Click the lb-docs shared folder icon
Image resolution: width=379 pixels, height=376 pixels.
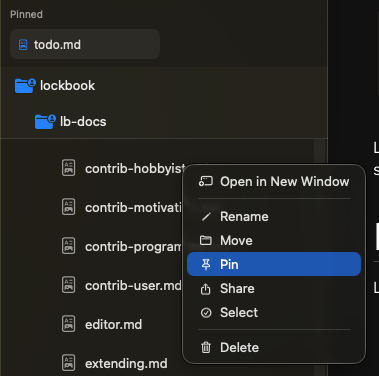45,121
